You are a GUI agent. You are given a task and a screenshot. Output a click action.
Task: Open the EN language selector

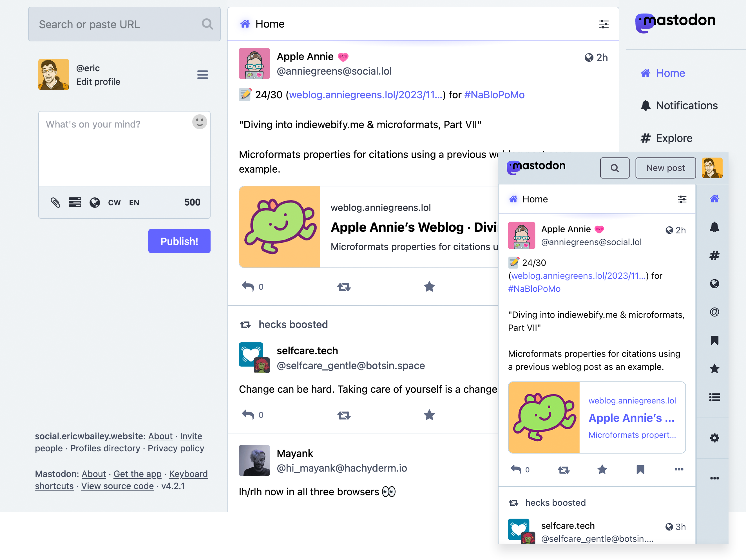pyautogui.click(x=134, y=203)
